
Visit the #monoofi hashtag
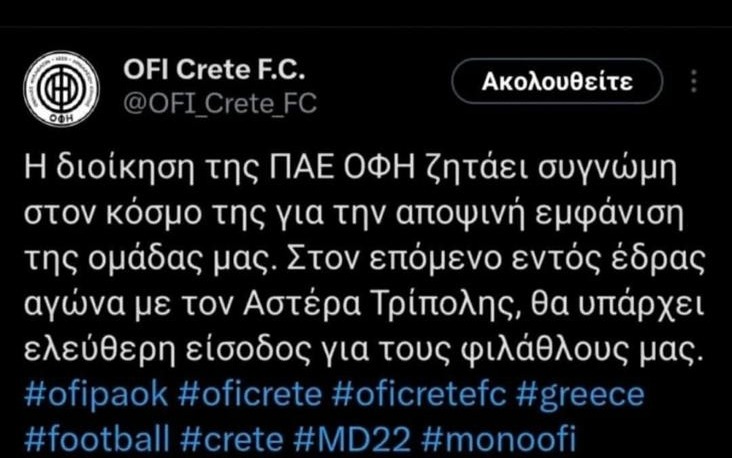point(499,439)
